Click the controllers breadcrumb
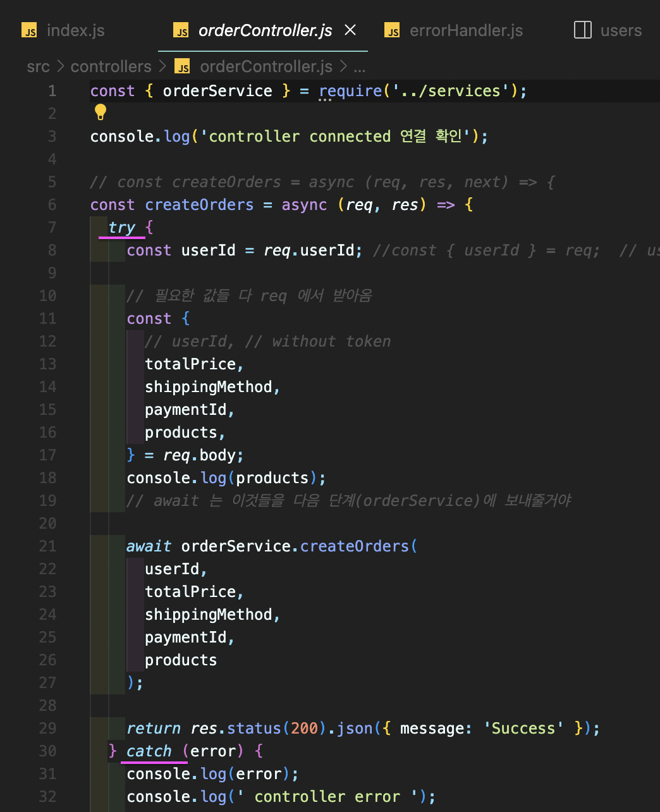This screenshot has width=660, height=812. pos(111,66)
